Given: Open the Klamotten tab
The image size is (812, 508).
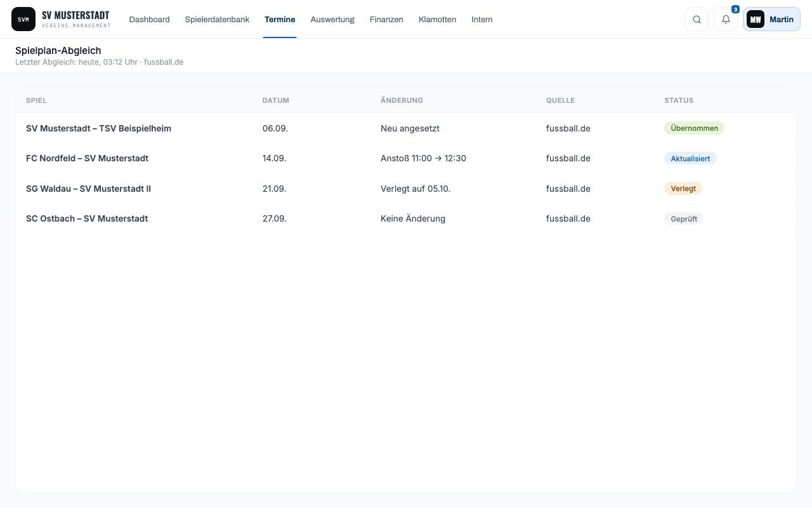Looking at the screenshot, I should (x=437, y=19).
